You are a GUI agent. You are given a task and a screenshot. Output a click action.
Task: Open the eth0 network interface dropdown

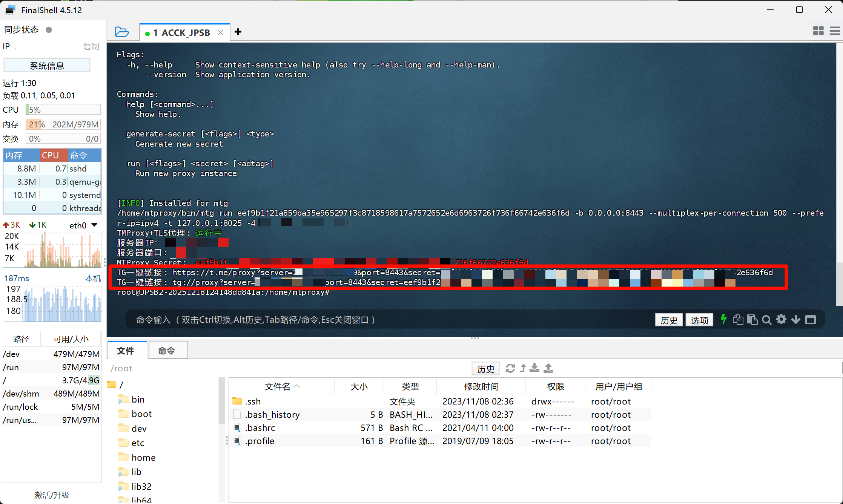(x=95, y=225)
